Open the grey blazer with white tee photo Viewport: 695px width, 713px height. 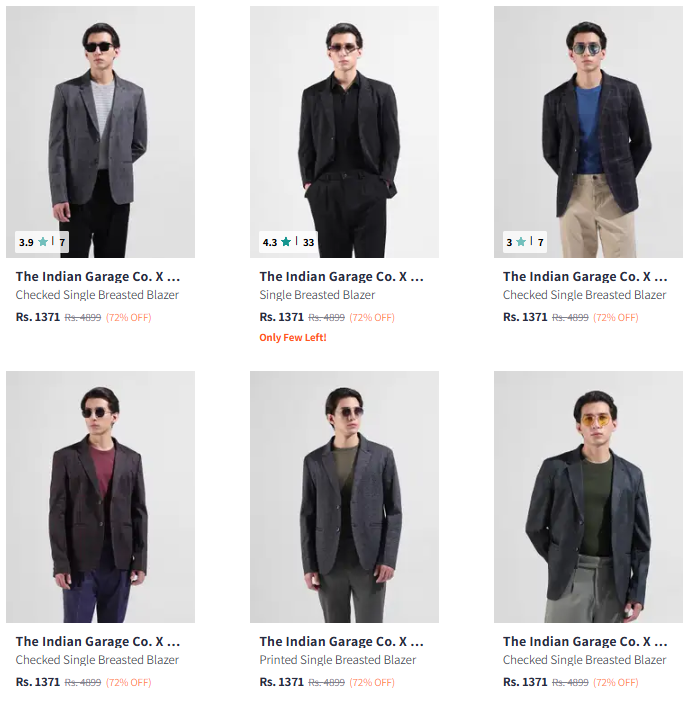[x=100, y=130]
